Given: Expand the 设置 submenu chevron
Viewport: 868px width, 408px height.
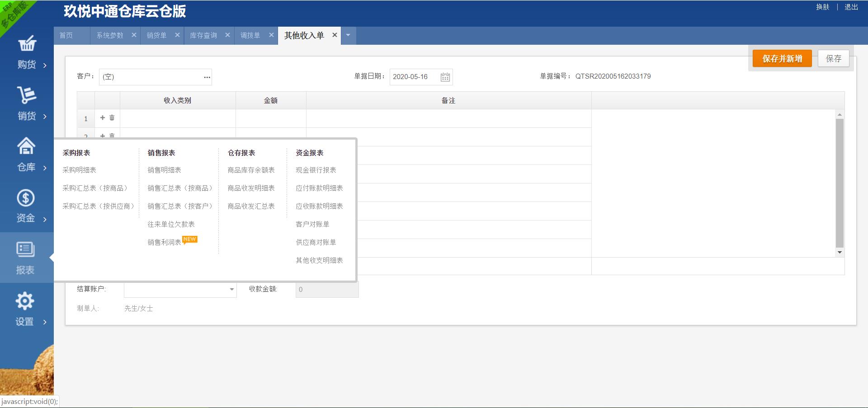Looking at the screenshot, I should pyautogui.click(x=45, y=322).
